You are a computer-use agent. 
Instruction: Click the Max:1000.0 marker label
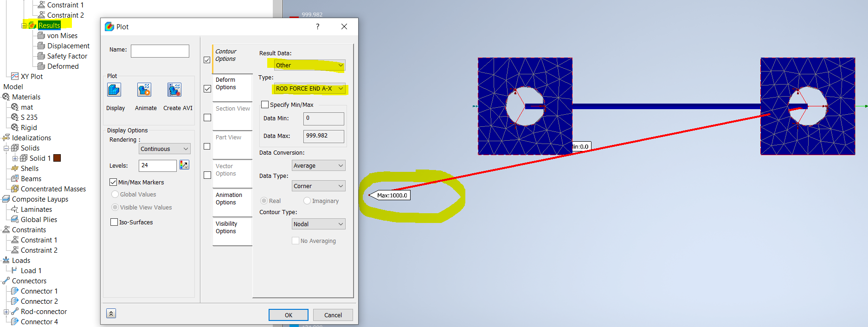click(392, 195)
